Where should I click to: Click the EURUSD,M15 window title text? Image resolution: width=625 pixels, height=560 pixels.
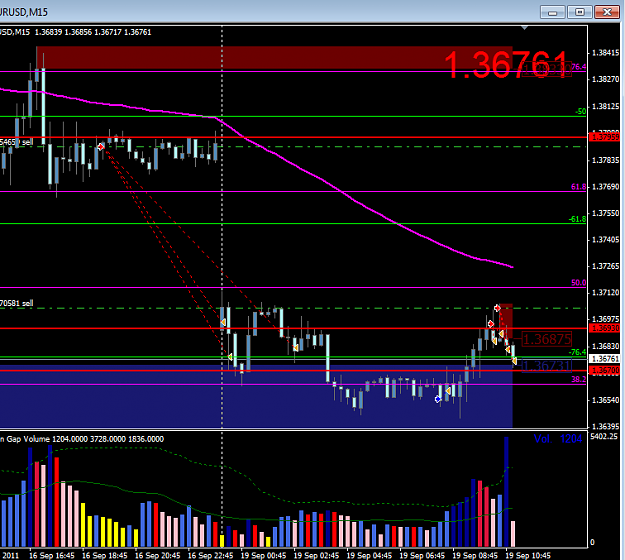tap(24, 12)
